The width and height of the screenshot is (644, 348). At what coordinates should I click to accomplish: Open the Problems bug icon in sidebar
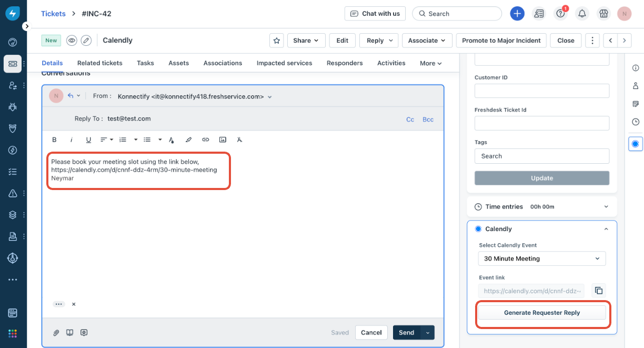click(13, 107)
